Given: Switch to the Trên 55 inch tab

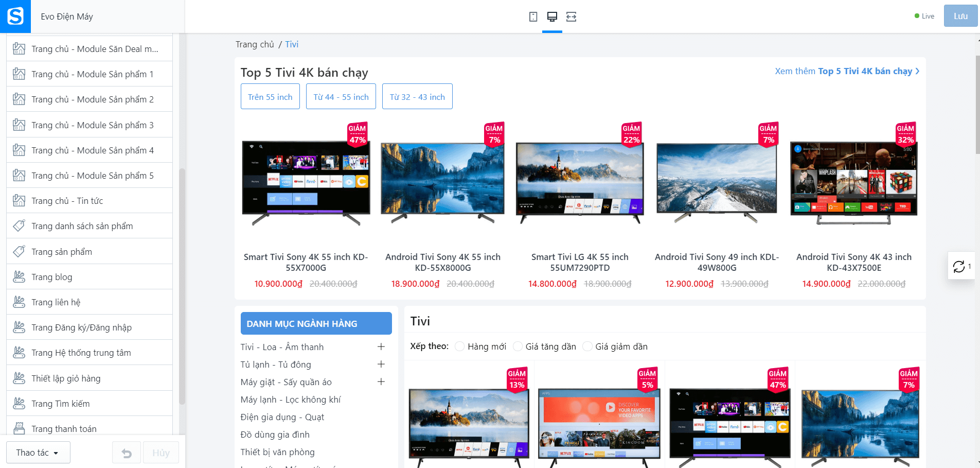Looking at the screenshot, I should coord(270,97).
